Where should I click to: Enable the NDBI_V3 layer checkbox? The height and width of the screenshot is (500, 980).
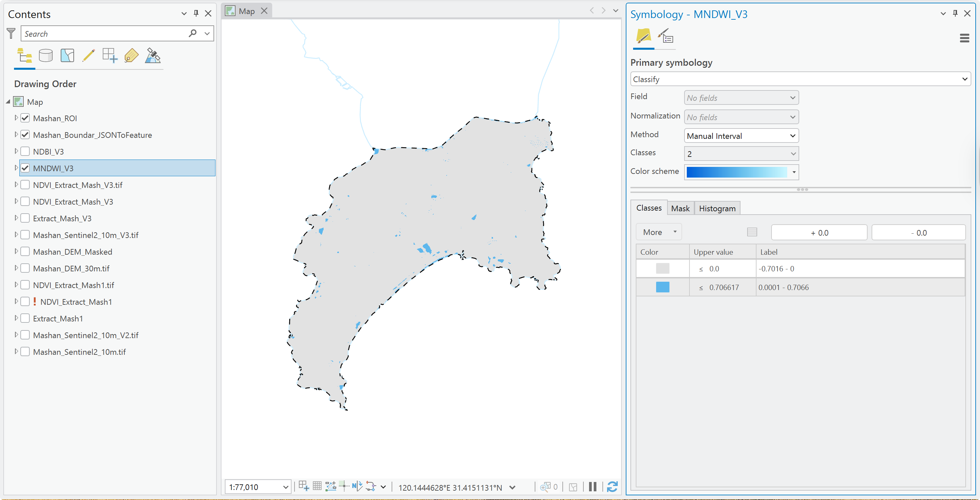point(25,152)
